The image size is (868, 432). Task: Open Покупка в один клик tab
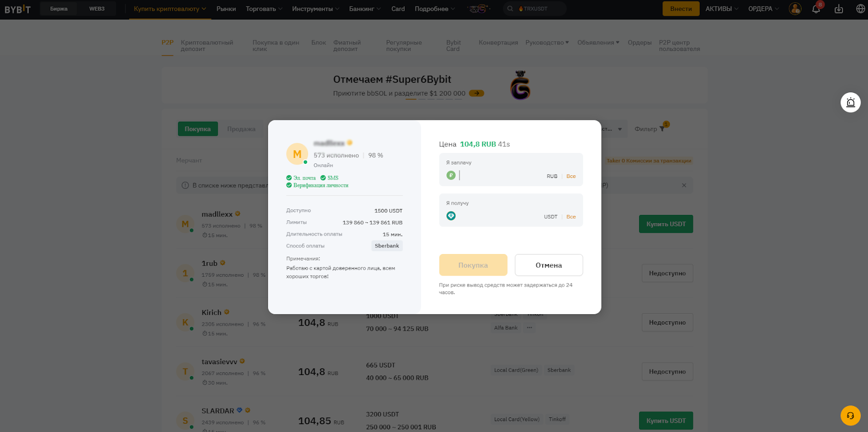(x=276, y=46)
